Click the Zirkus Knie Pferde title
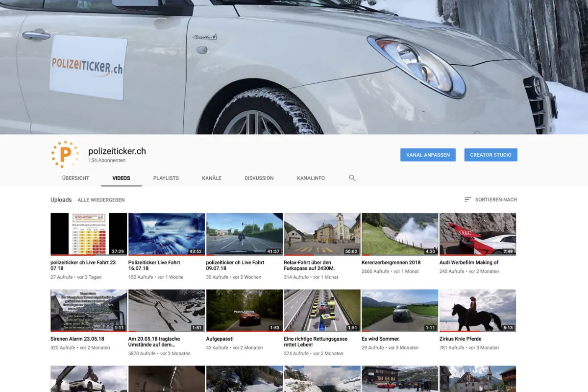 pyautogui.click(x=461, y=339)
